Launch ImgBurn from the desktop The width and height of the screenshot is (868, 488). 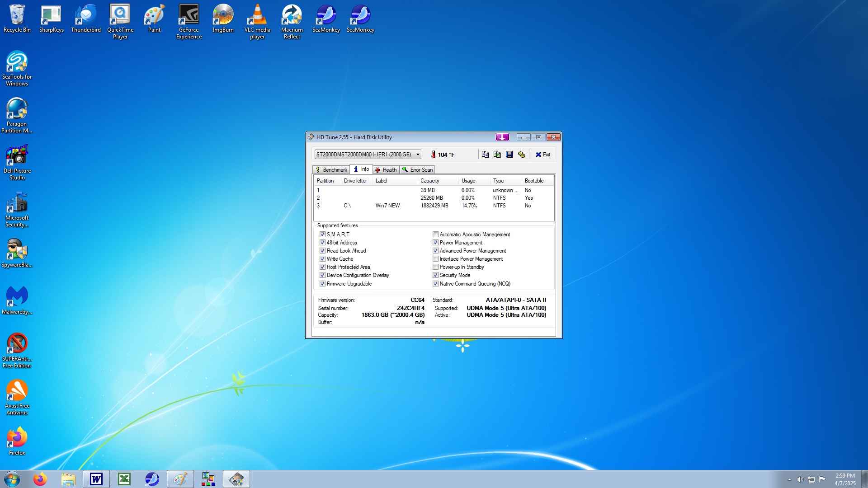pos(223,19)
